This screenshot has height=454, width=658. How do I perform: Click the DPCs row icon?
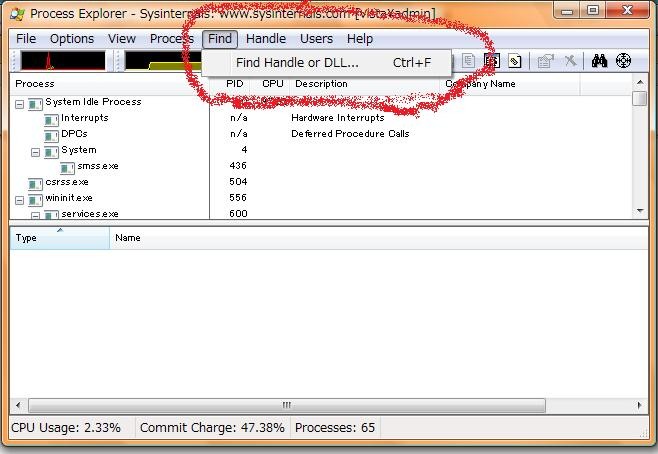point(51,136)
